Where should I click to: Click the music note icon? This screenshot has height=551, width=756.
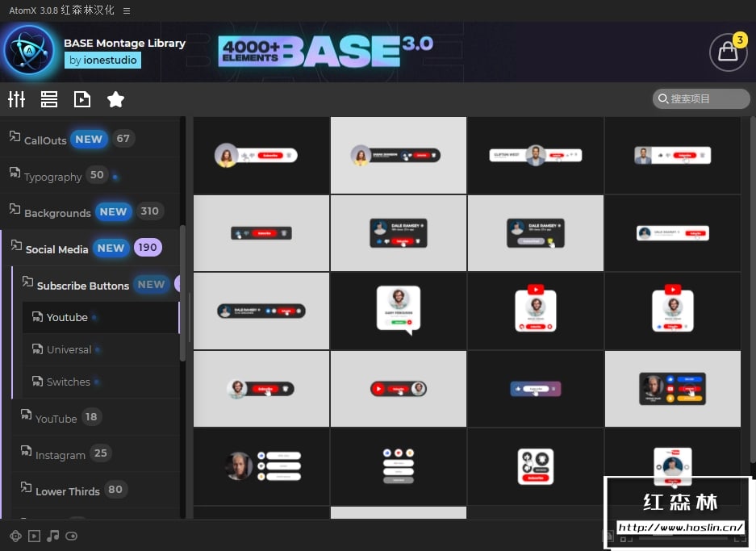tap(53, 536)
